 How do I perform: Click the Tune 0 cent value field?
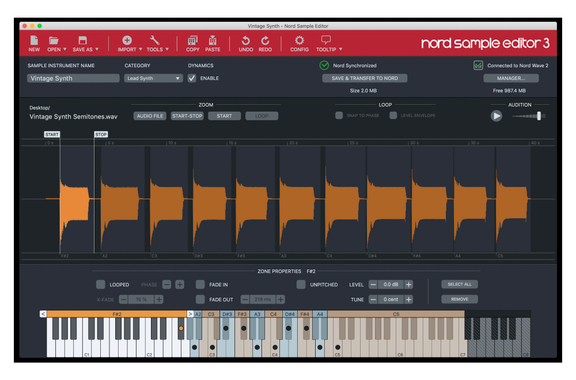pos(390,300)
